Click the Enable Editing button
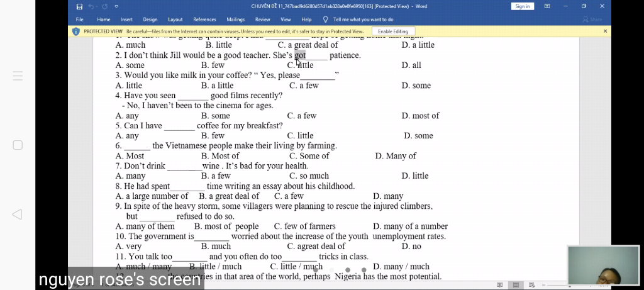Viewport: 644px width, 290px height. pos(393,31)
